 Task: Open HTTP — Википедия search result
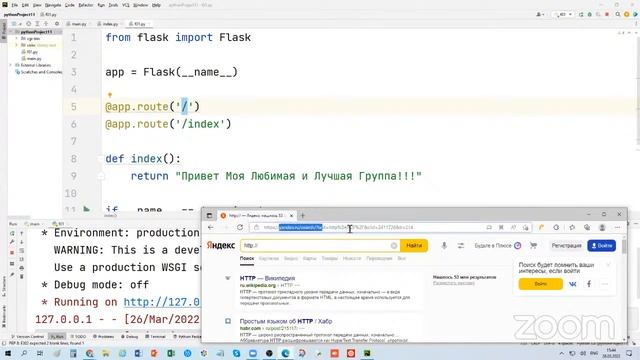point(267,278)
